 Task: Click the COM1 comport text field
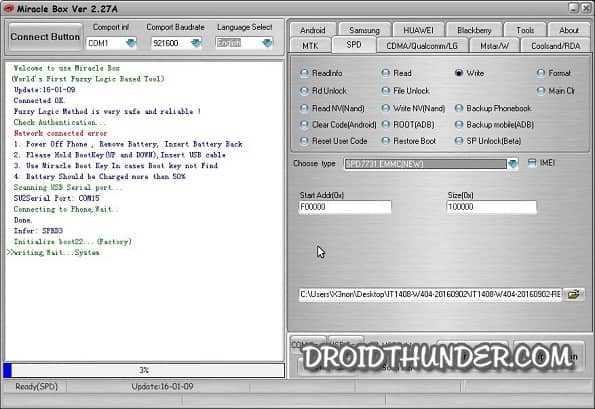click(x=106, y=43)
